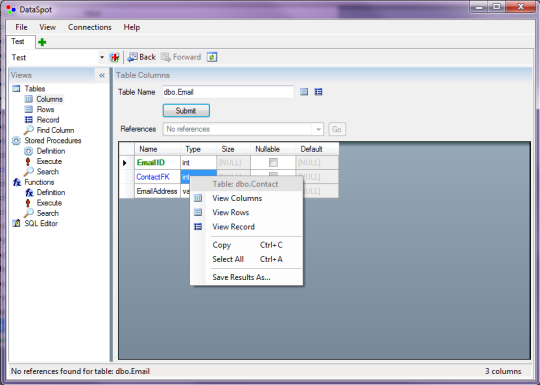Sort by the Nullable column header

point(273,149)
